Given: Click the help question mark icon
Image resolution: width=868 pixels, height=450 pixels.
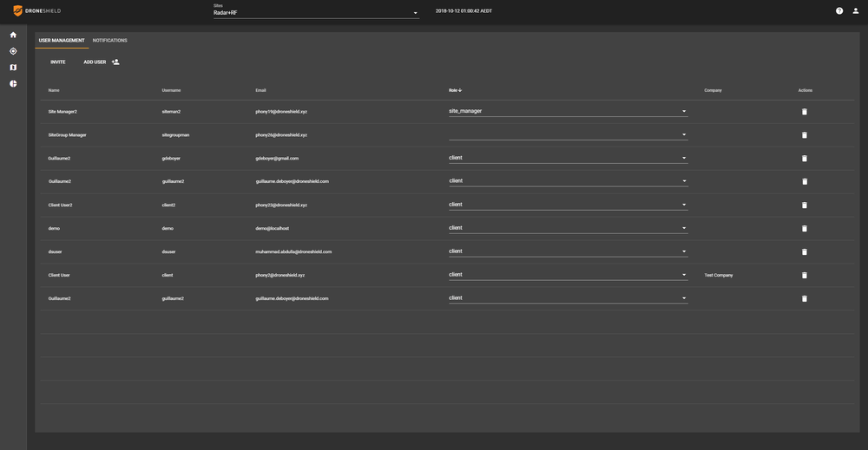Looking at the screenshot, I should pyautogui.click(x=839, y=11).
